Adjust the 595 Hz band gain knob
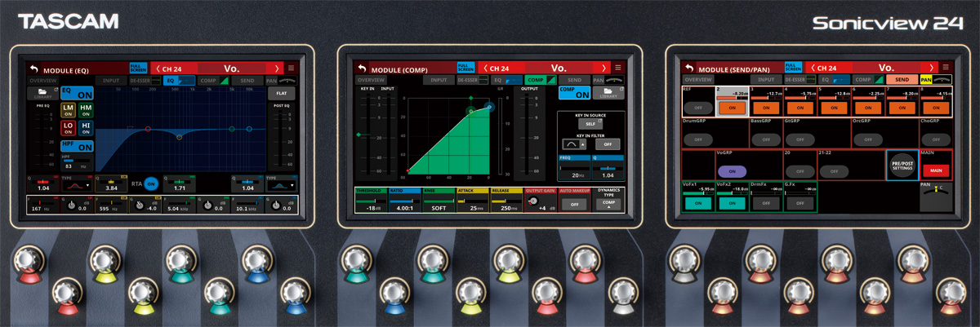This screenshot has width=980, height=327. pyautogui.click(x=140, y=207)
